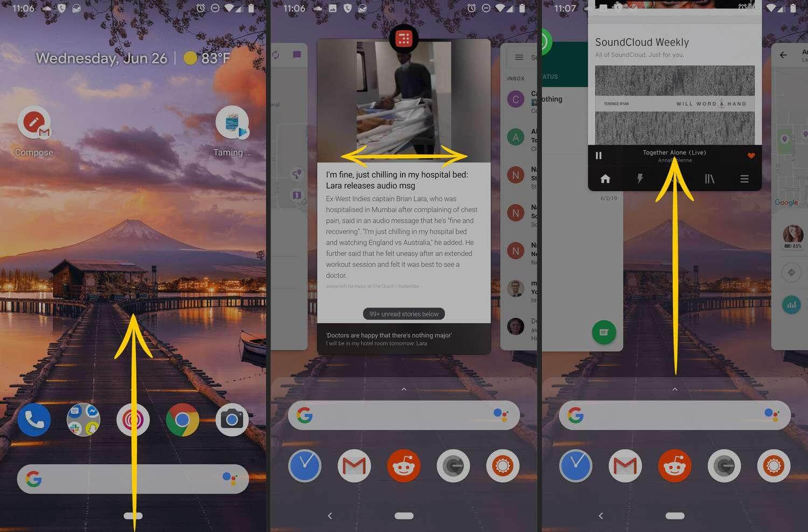Tap the back arrow in the navigation bar
This screenshot has width=808, height=532.
[330, 515]
